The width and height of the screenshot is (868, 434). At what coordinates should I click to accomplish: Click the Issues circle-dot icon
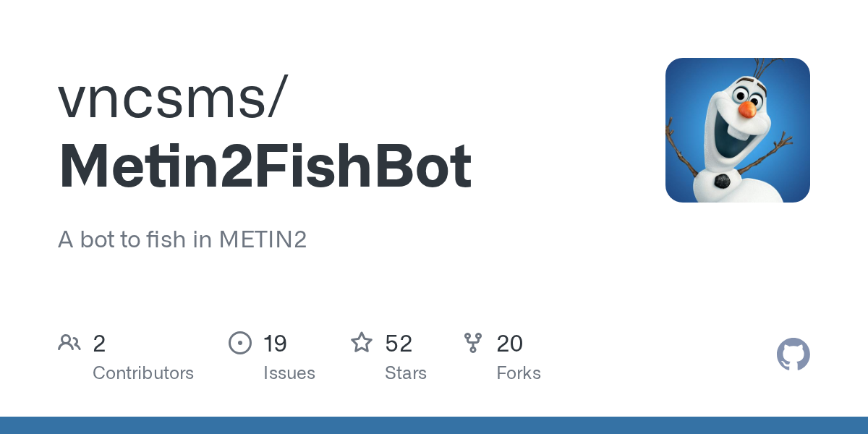coord(240,342)
